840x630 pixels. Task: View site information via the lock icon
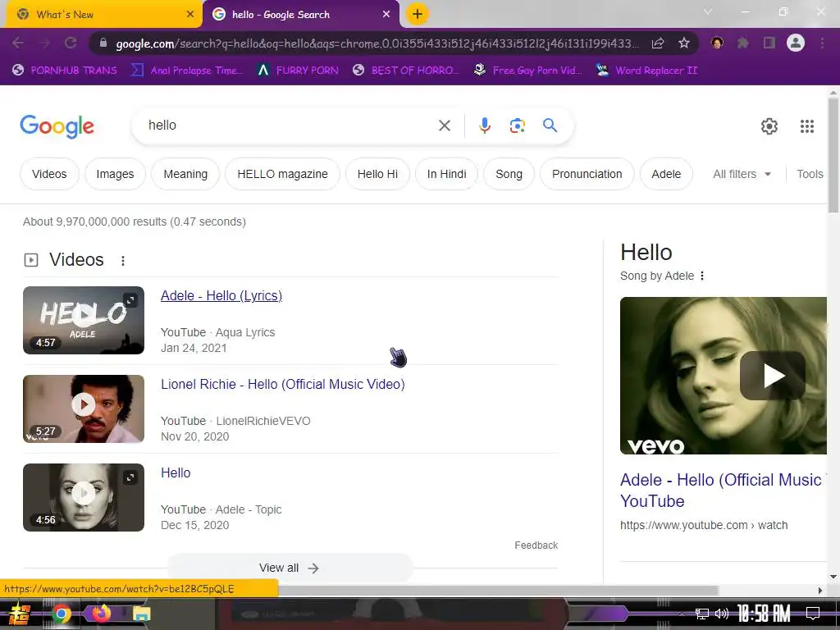[x=103, y=43]
